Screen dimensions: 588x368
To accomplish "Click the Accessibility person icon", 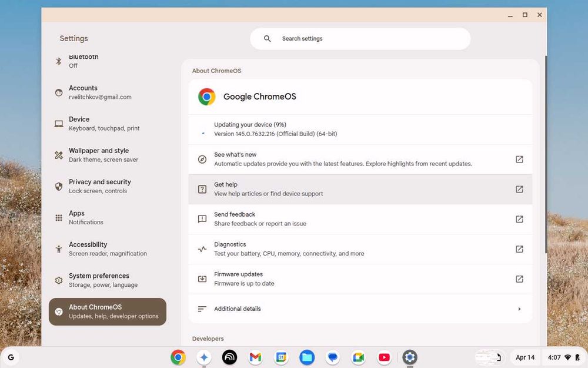I will (59, 249).
